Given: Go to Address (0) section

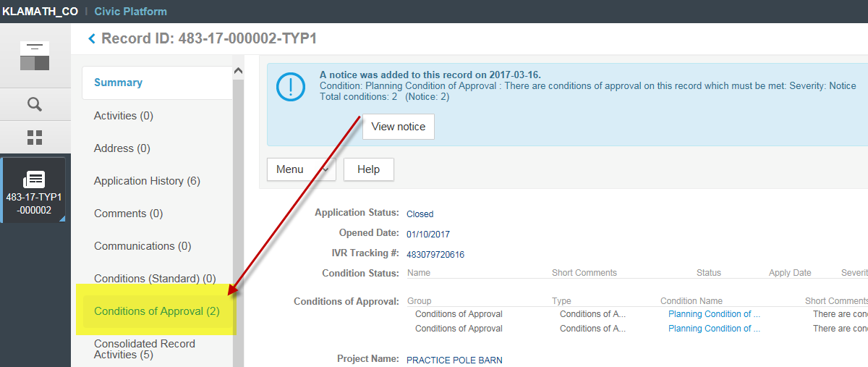Looking at the screenshot, I should pos(122,148).
